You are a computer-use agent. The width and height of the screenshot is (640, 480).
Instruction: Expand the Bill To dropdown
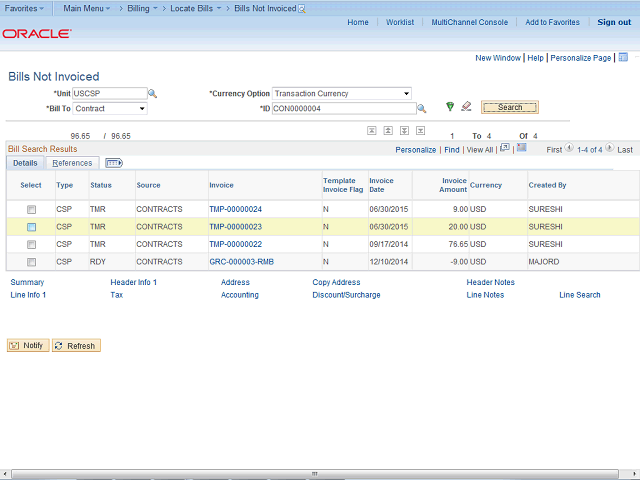110,108
